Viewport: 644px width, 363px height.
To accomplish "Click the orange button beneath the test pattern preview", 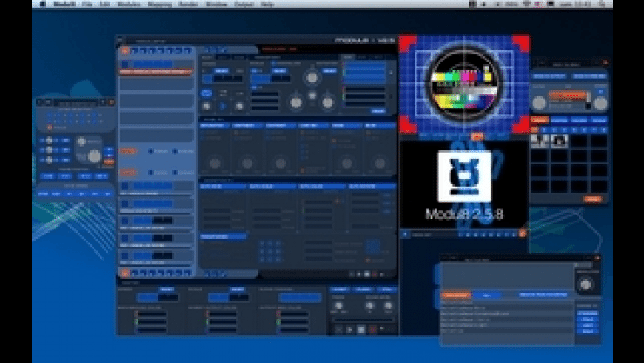I will [x=477, y=136].
